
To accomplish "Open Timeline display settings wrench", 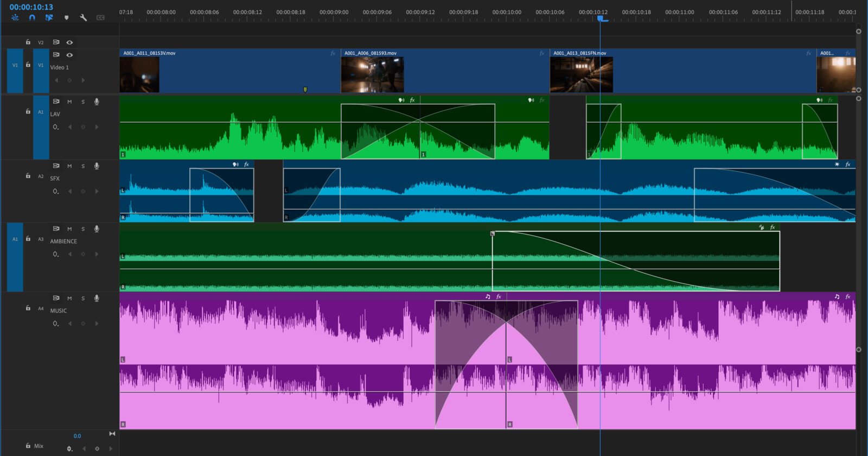I will coord(83,17).
